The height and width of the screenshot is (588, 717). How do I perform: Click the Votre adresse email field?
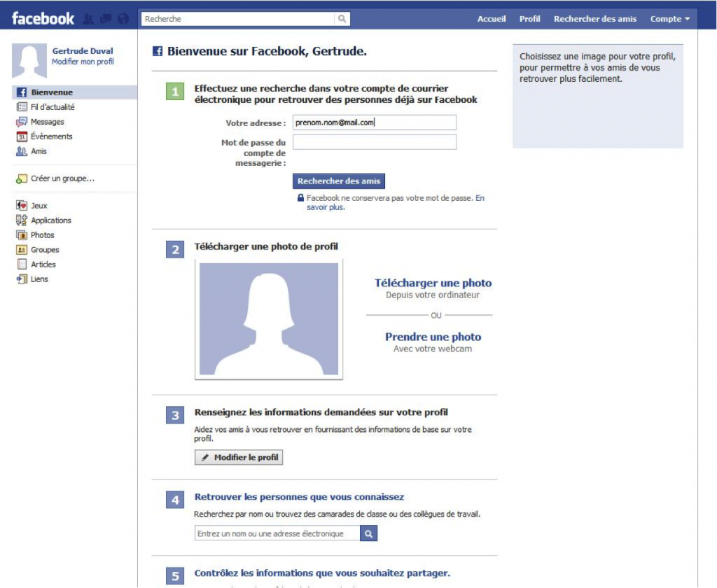pyautogui.click(x=375, y=122)
